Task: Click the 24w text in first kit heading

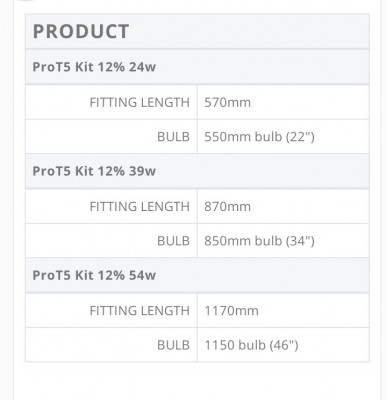Action: coord(142,67)
